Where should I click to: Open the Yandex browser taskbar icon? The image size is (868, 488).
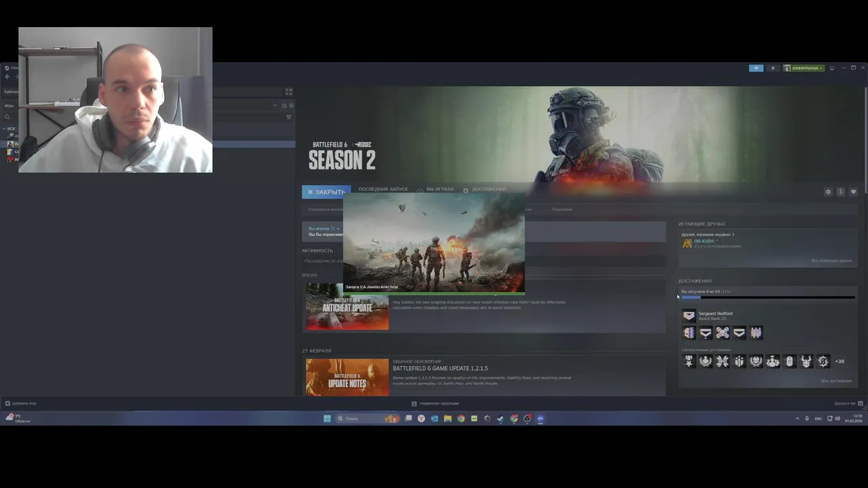pyautogui.click(x=421, y=418)
